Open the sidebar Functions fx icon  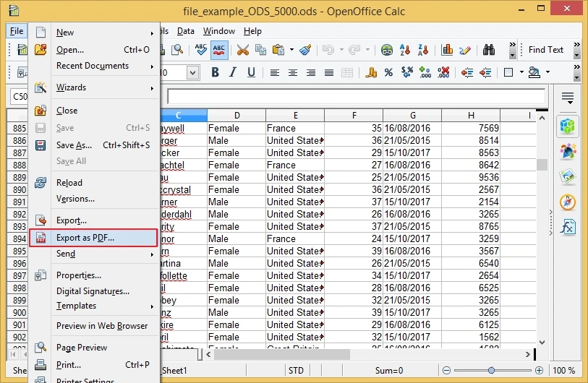[x=567, y=227]
